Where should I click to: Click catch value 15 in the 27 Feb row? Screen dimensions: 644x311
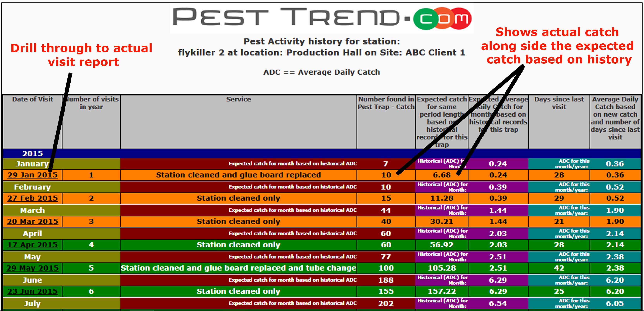point(386,198)
